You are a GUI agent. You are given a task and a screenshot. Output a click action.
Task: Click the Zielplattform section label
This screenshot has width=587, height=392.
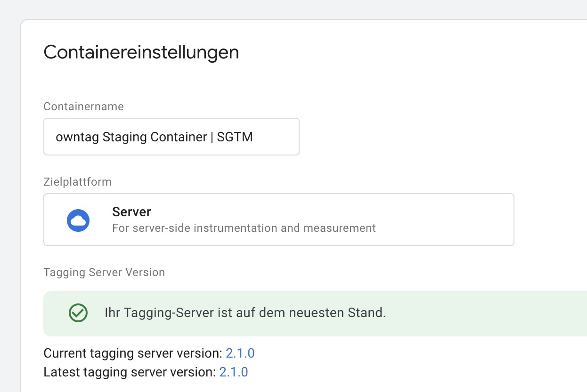click(77, 182)
